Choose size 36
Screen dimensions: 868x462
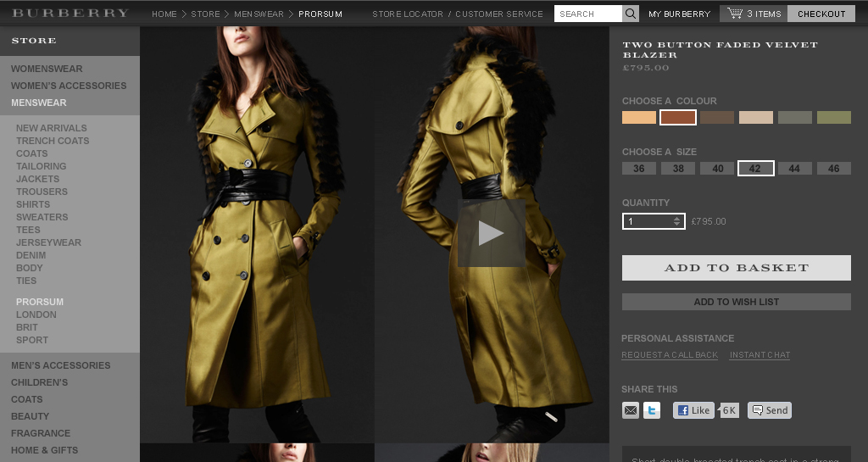click(x=639, y=169)
